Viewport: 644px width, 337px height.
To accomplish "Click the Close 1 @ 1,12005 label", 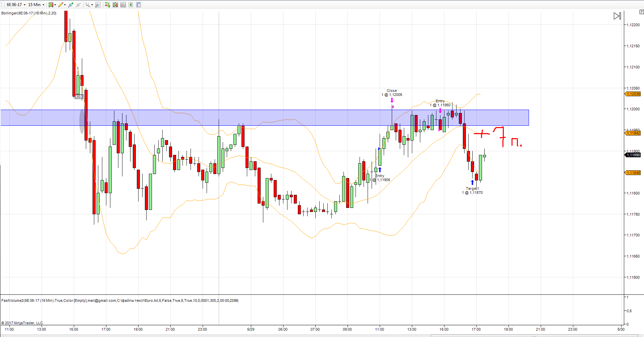I will pos(392,93).
